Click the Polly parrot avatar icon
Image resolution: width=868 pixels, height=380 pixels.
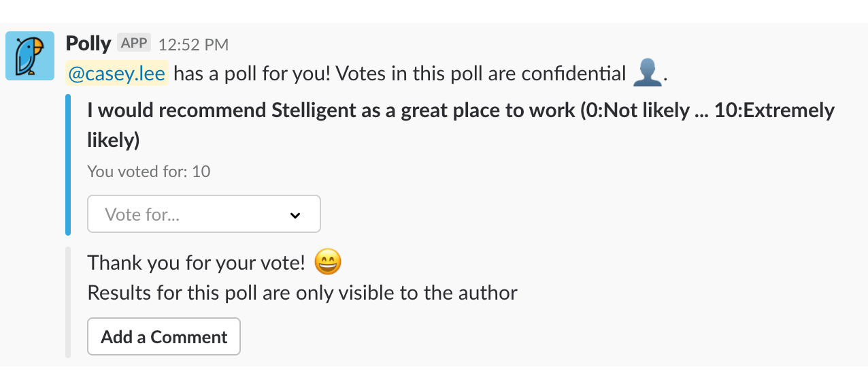click(x=30, y=56)
